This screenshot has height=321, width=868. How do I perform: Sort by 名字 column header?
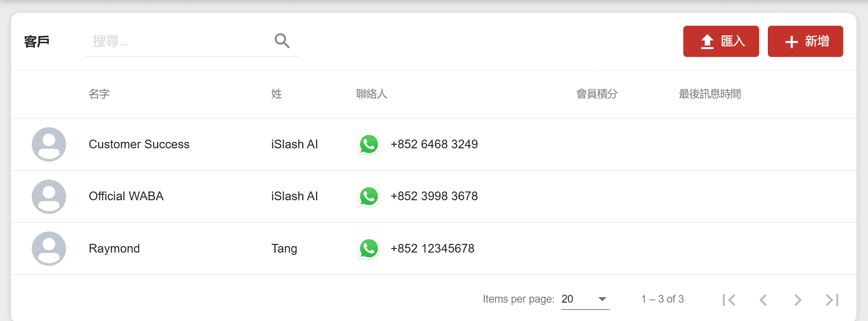tap(99, 94)
